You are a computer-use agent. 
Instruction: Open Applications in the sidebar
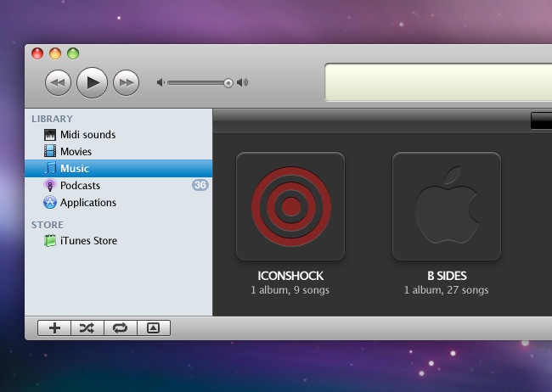(87, 203)
